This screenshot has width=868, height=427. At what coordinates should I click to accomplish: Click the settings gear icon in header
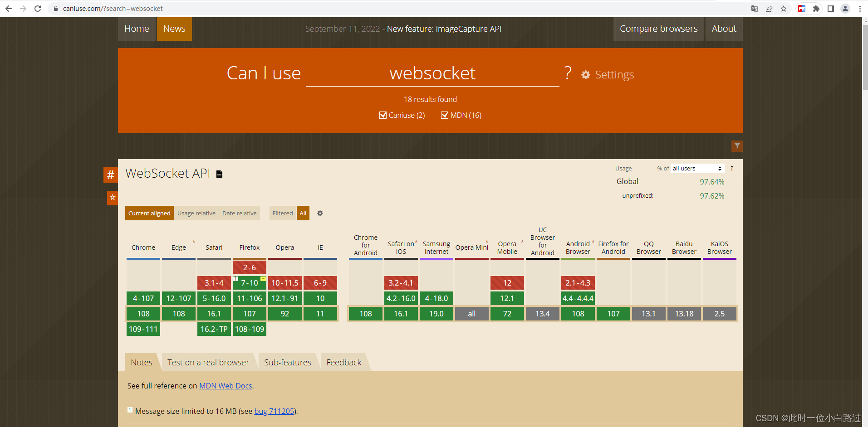point(586,75)
